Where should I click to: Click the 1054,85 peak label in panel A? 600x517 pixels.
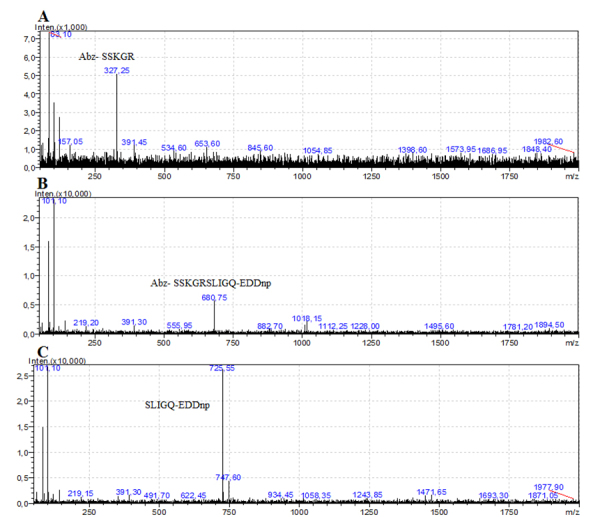pyautogui.click(x=318, y=150)
